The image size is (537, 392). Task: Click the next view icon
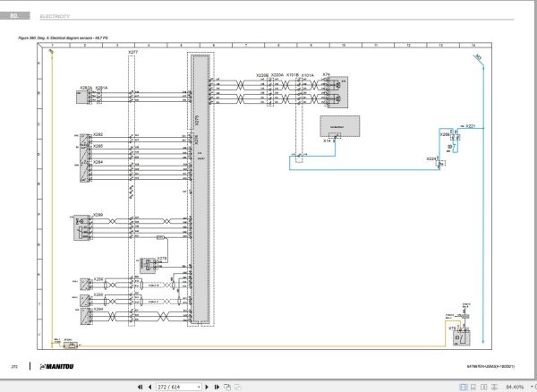[x=238, y=387]
